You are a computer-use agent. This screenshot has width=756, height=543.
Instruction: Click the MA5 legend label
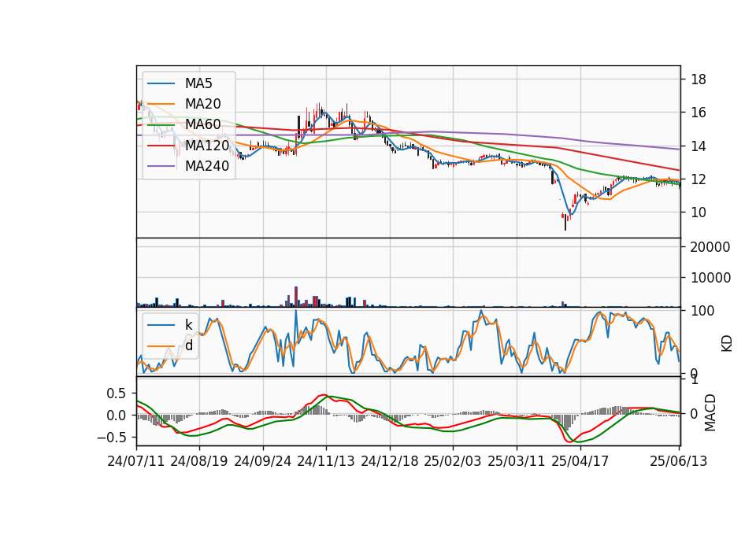point(198,83)
